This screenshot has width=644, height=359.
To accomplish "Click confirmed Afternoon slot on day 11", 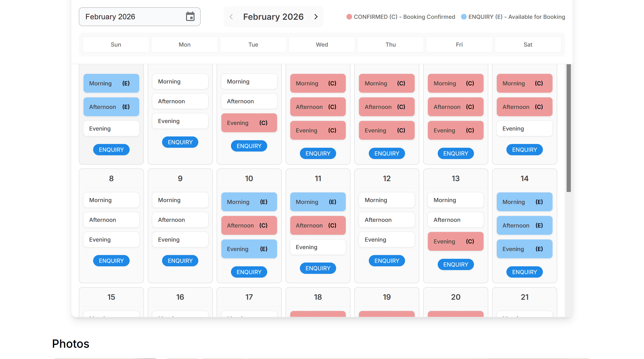I will 318,225.
